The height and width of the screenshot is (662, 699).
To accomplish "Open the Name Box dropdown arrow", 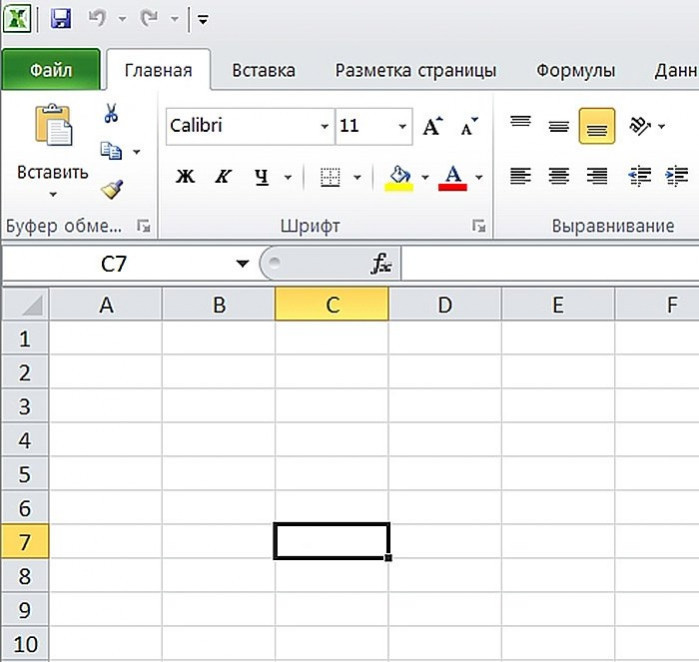I will tap(243, 264).
